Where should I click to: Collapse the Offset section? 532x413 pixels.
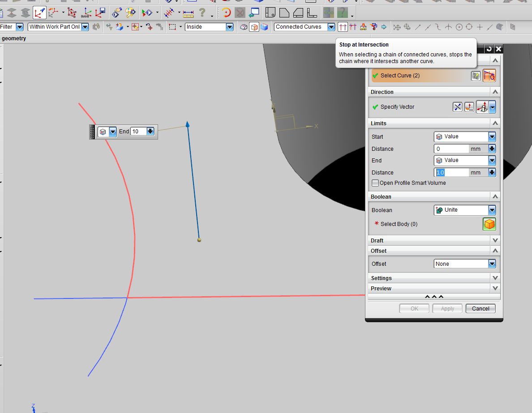(495, 251)
